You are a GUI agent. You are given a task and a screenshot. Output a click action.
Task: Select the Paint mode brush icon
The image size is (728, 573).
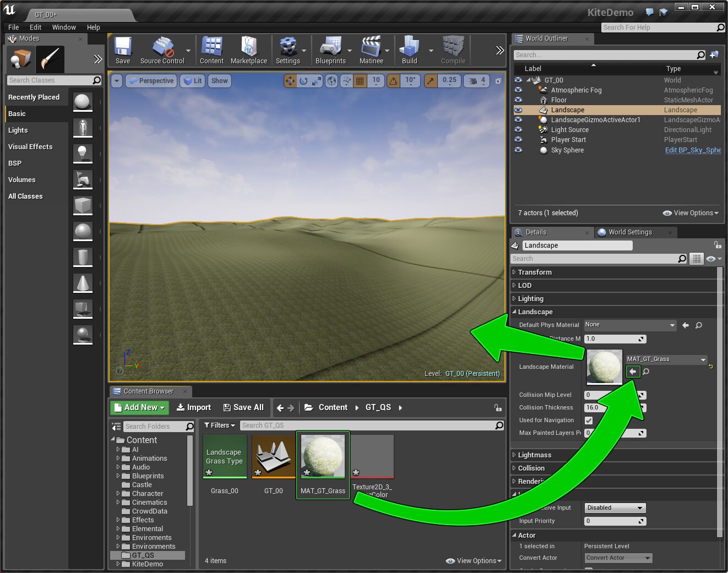tap(50, 59)
